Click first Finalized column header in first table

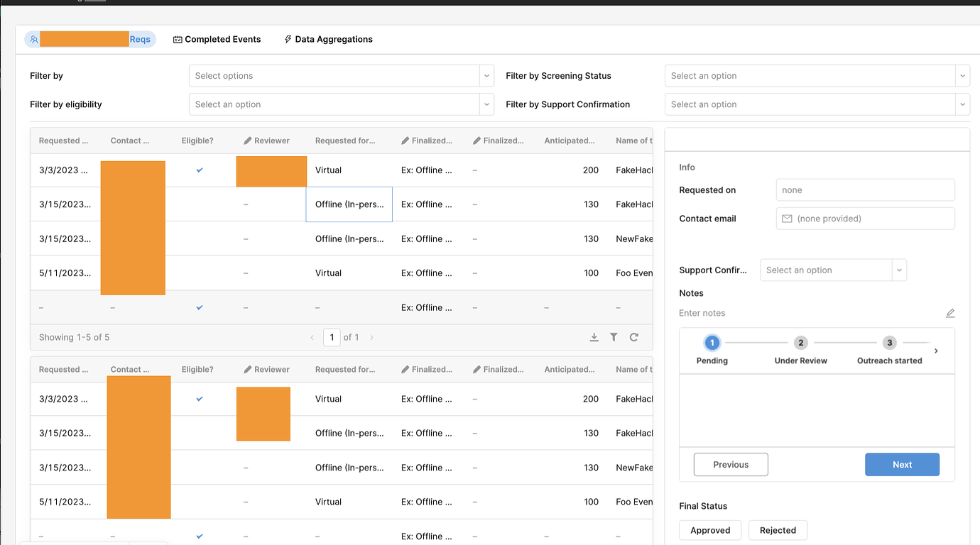tap(426, 141)
